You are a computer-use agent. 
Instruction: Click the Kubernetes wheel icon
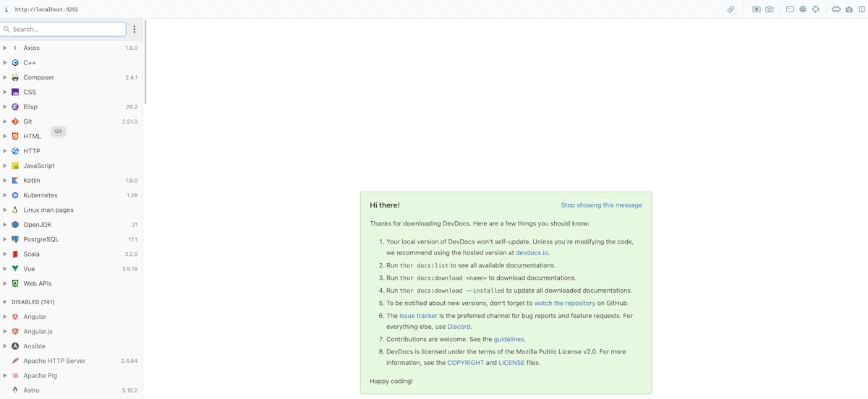pyautogui.click(x=15, y=195)
